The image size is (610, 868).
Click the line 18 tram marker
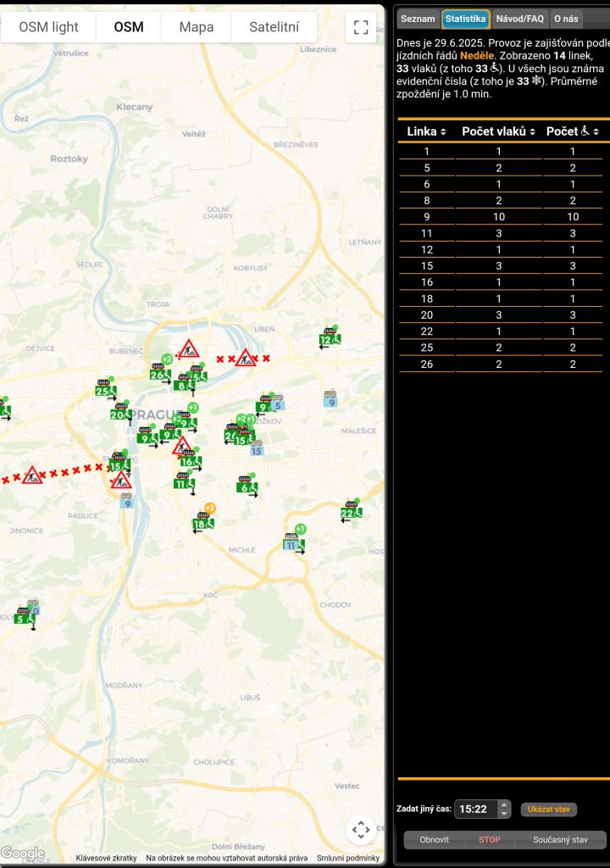pyautogui.click(x=201, y=523)
